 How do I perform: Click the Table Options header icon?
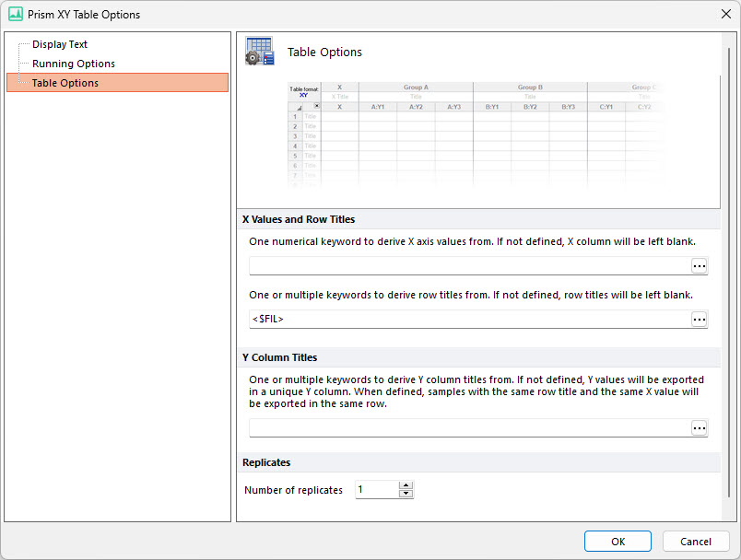[x=259, y=52]
